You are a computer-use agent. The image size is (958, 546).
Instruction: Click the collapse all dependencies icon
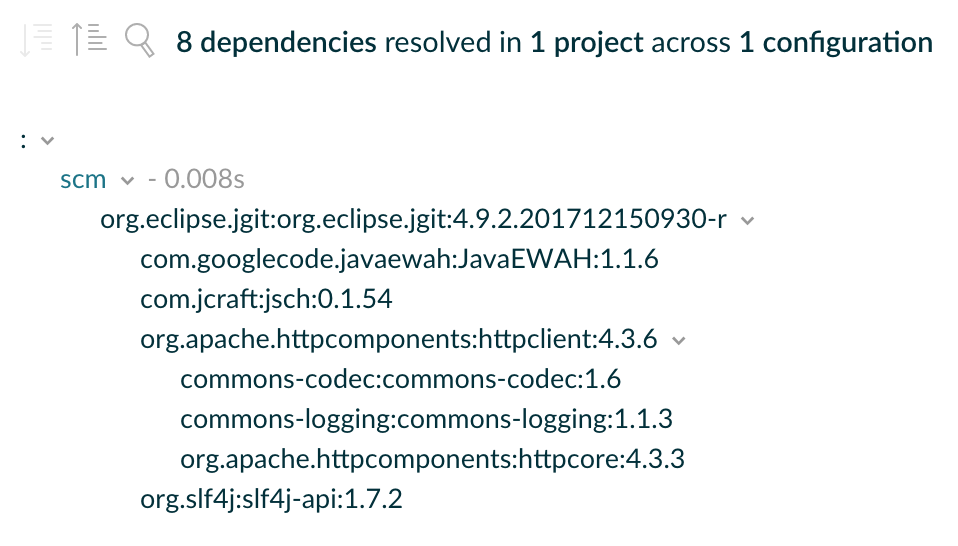coord(89,41)
